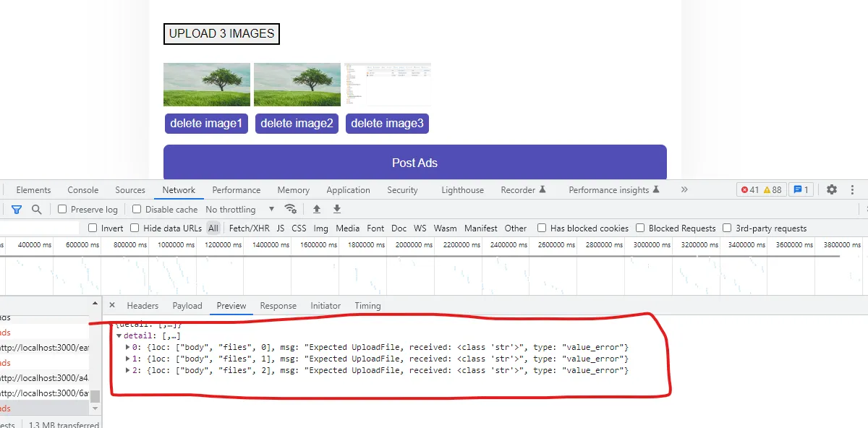The image size is (868, 428).
Task: Expand error entry 2 in preview
Action: pos(128,370)
